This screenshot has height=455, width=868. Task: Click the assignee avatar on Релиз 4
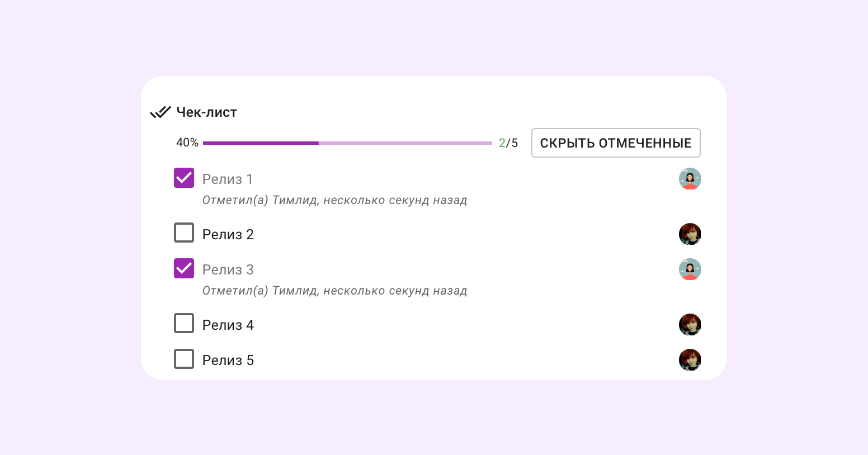click(x=690, y=325)
